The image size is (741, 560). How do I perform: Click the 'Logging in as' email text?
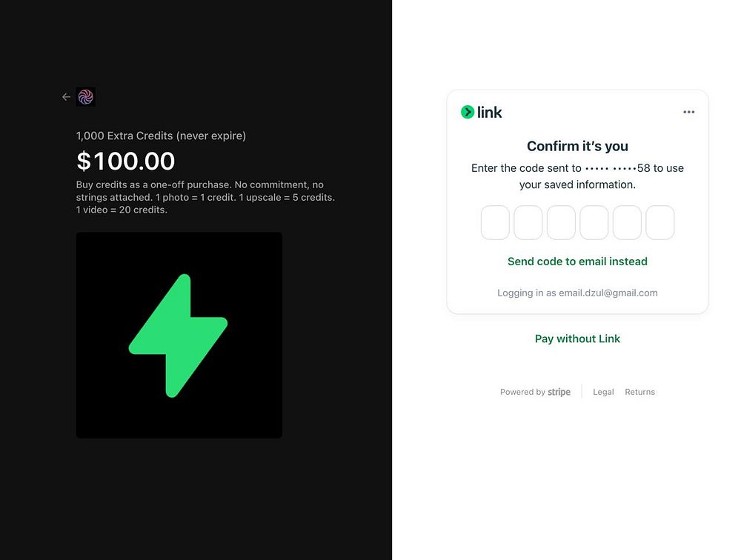(x=577, y=293)
